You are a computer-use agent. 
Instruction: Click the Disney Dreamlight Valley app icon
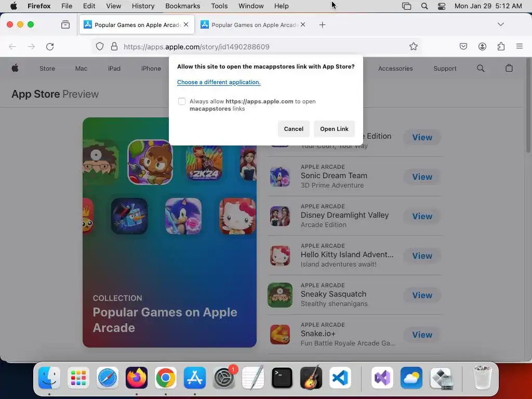[x=280, y=216]
